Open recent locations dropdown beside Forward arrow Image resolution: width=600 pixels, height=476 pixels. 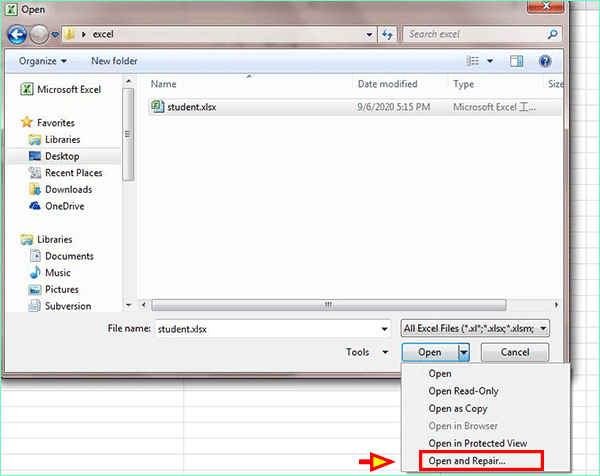pos(55,34)
